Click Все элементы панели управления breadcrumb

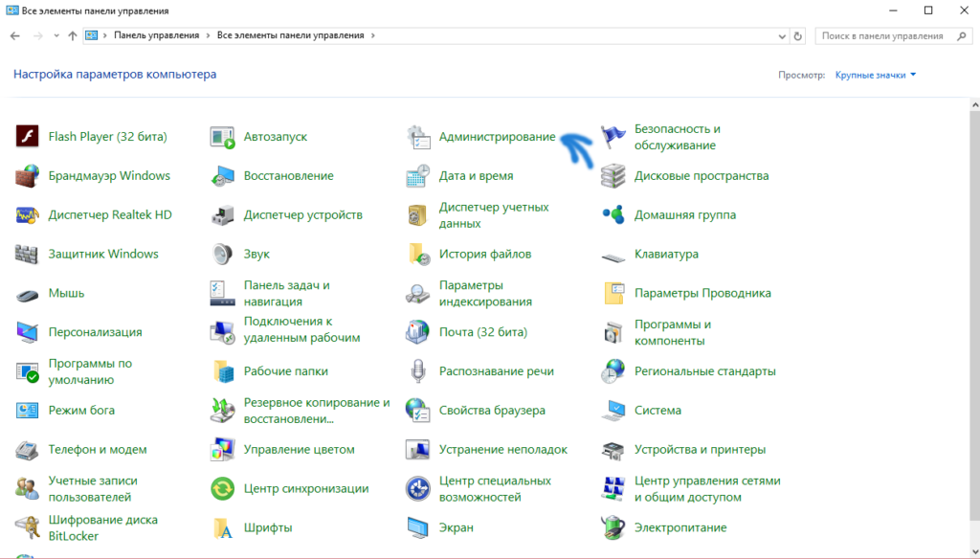(290, 35)
